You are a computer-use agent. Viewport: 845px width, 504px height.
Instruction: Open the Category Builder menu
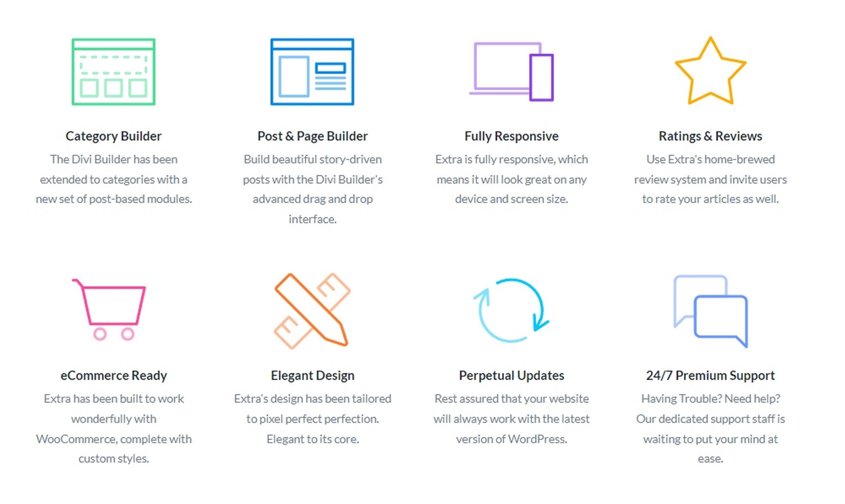(114, 135)
